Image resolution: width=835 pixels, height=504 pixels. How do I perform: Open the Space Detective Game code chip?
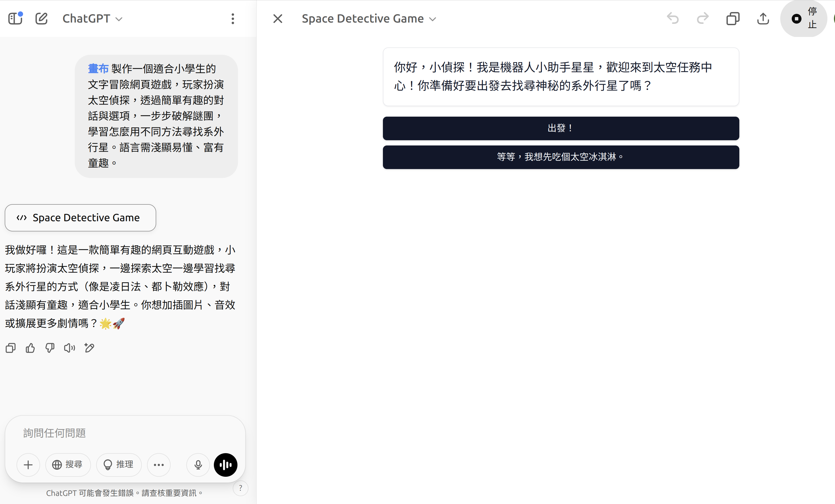click(x=80, y=218)
